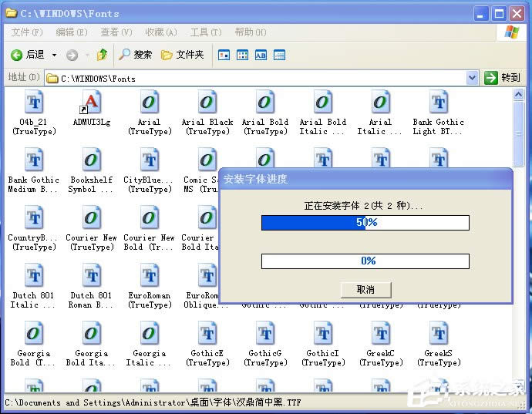532x414 pixels.
Task: Expand the Back button history dropdown arrow
Action: point(54,55)
